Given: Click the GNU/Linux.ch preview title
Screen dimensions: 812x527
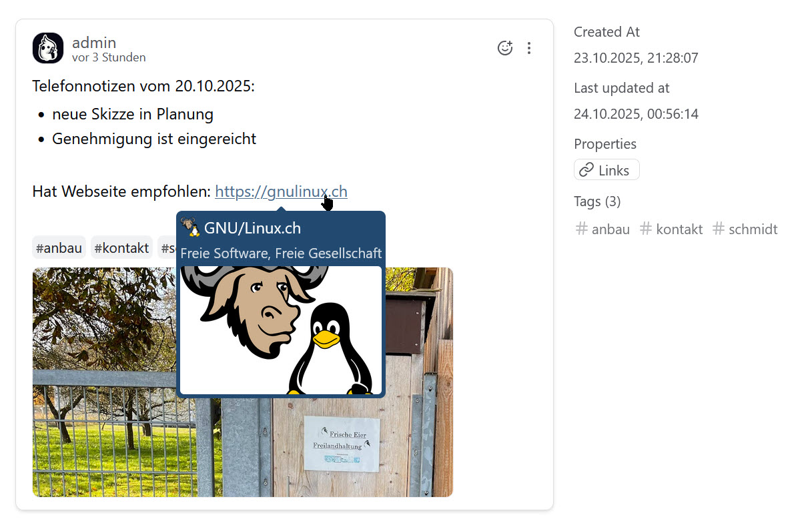Looking at the screenshot, I should point(252,228).
